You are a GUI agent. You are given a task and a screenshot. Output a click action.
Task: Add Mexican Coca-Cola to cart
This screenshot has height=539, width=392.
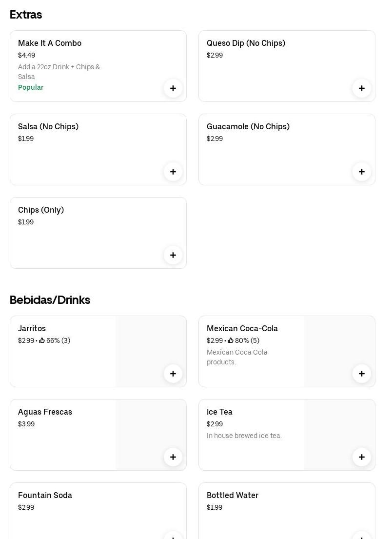(362, 374)
